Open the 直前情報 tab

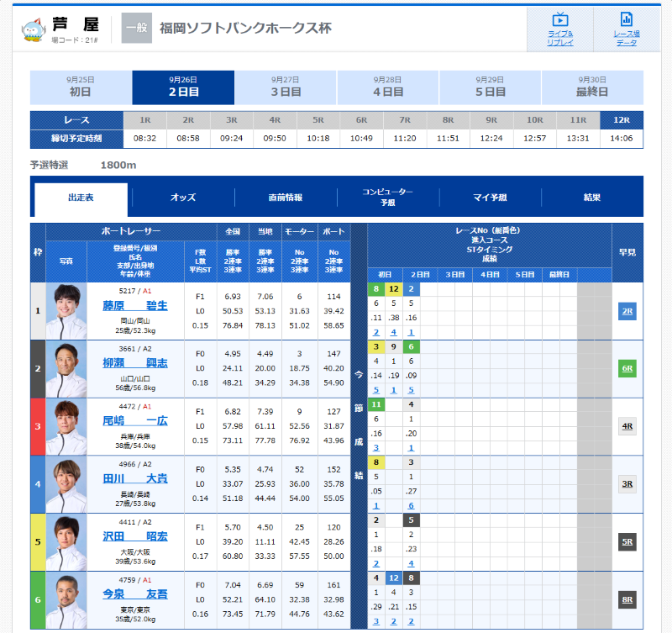click(286, 198)
